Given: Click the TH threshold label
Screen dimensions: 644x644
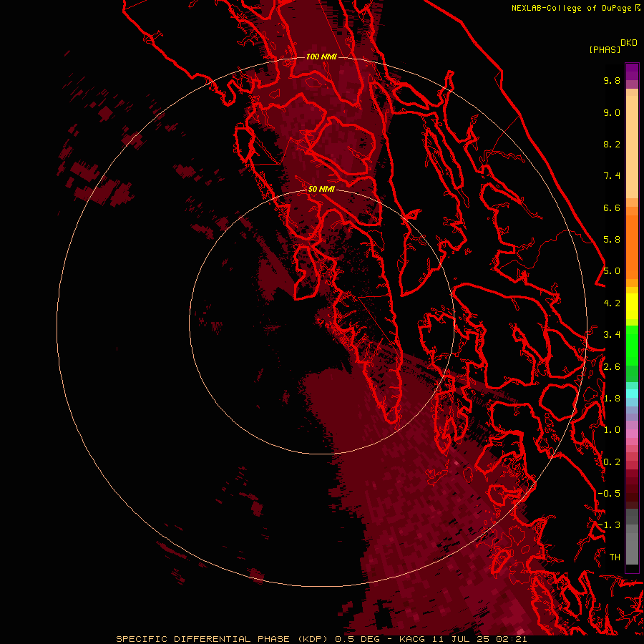Looking at the screenshot, I should point(615,557).
